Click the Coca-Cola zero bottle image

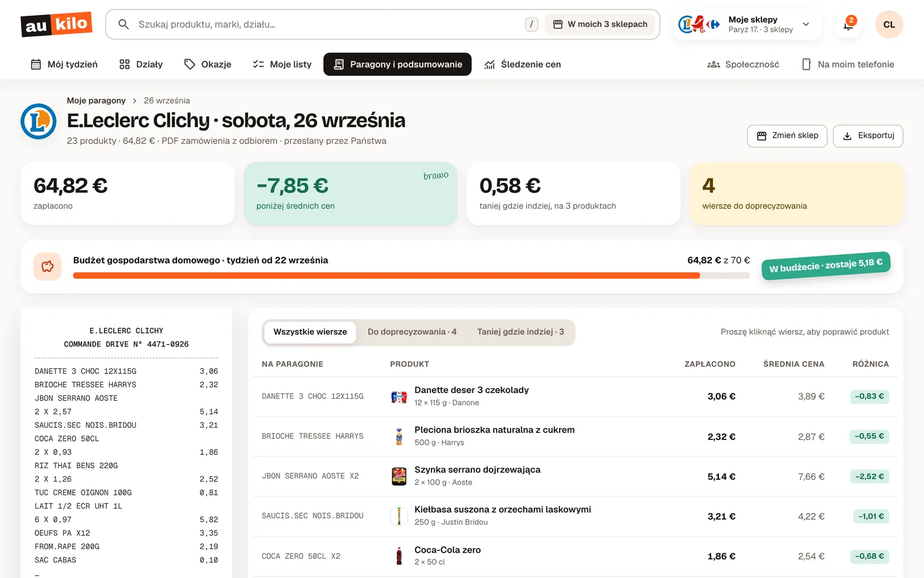point(399,556)
